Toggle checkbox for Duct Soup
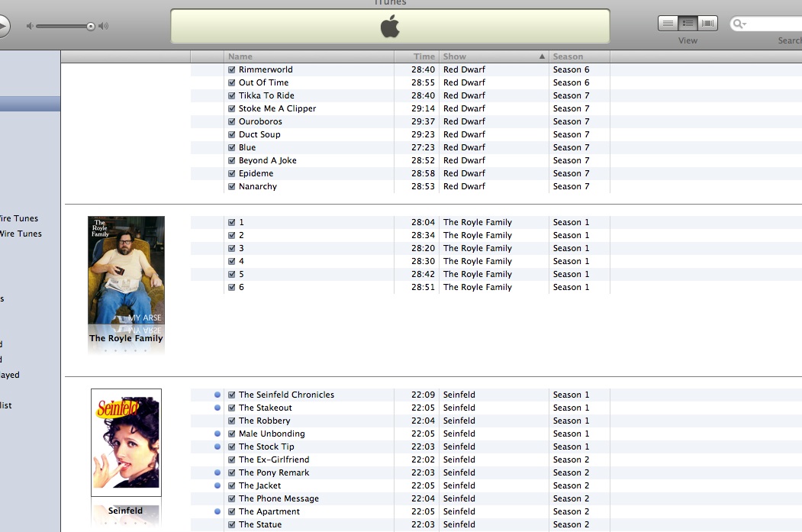The height and width of the screenshot is (532, 802). [x=232, y=134]
